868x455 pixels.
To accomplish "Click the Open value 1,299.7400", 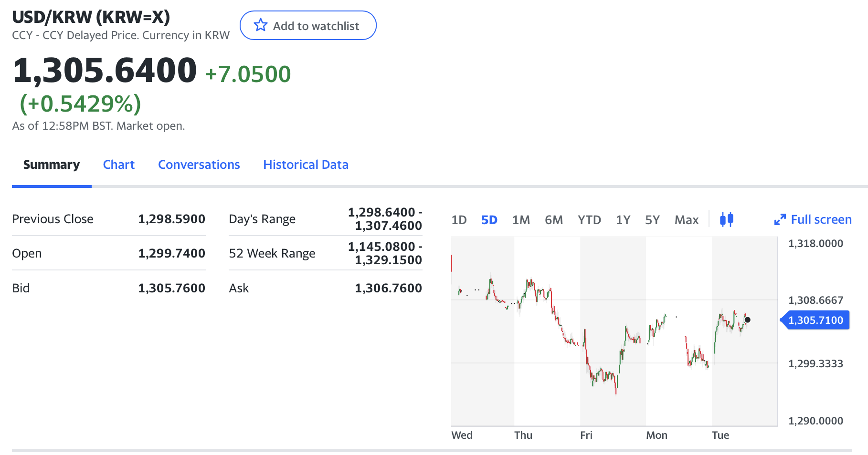I will click(172, 253).
